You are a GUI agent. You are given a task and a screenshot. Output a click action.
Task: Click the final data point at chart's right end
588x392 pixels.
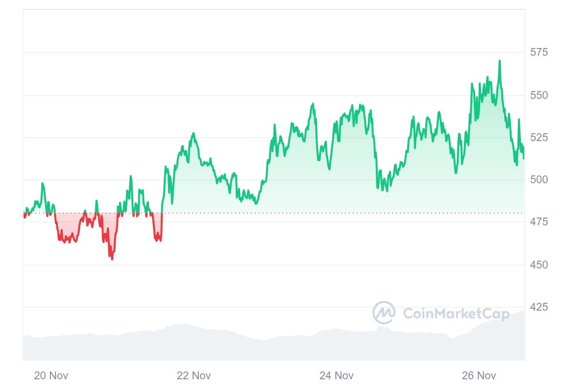tap(523, 158)
